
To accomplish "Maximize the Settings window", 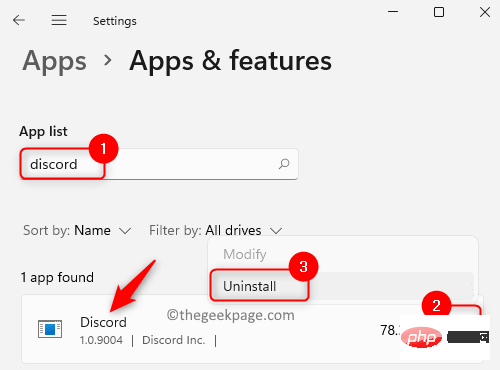I will tap(439, 12).
